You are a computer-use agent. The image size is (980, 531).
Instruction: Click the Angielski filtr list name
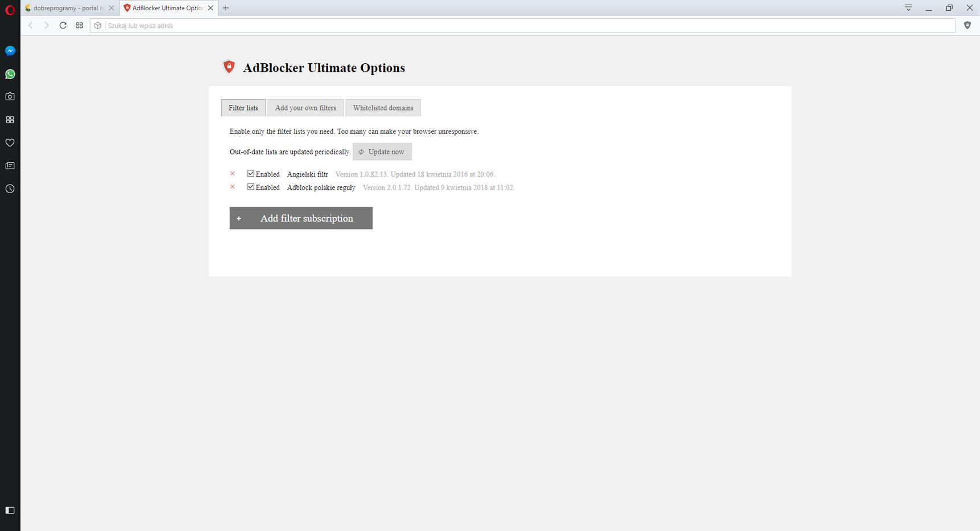308,174
